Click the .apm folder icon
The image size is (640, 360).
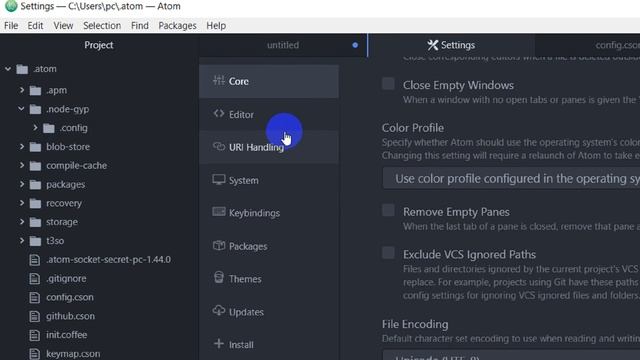(x=36, y=90)
